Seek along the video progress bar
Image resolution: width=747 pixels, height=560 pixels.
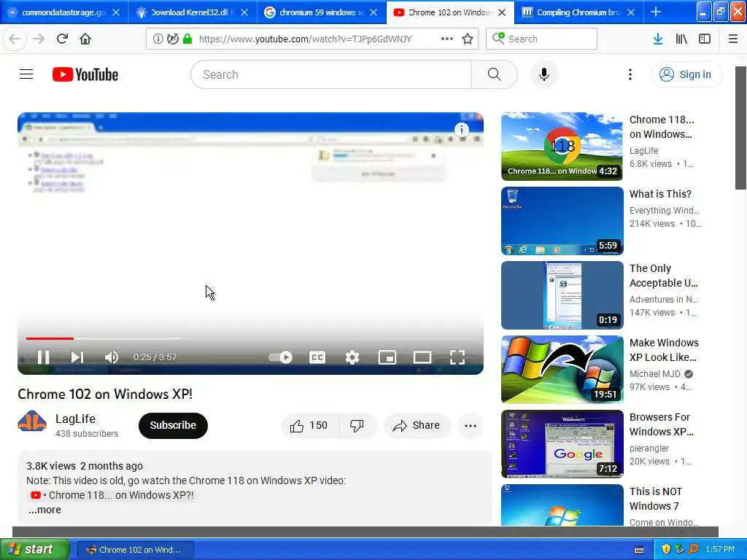[x=251, y=338]
